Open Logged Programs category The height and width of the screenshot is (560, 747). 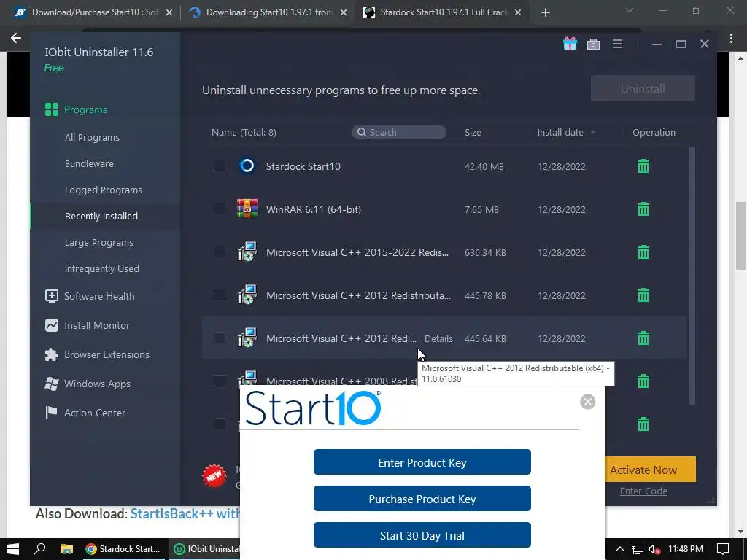104,190
